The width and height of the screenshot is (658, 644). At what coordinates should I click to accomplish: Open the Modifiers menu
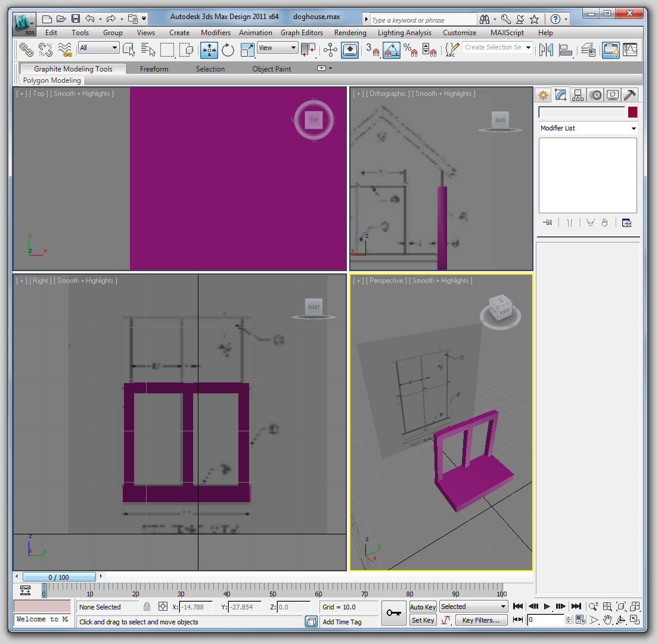(x=215, y=33)
